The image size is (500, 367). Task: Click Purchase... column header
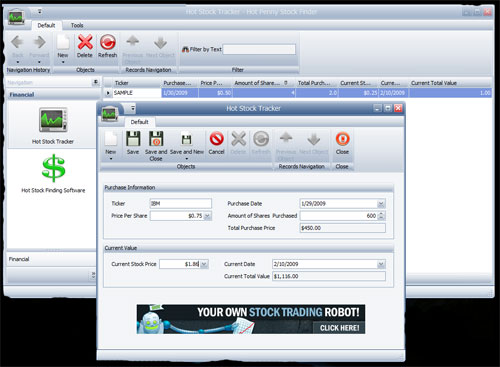(x=180, y=83)
